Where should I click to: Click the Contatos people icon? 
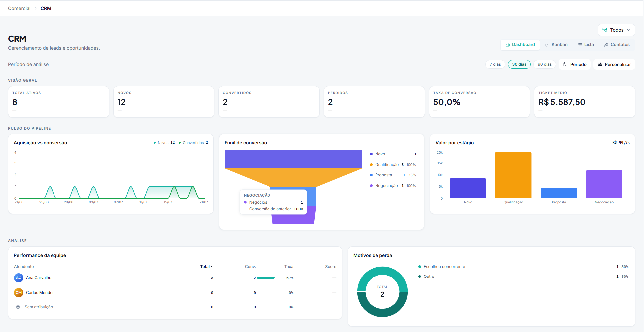click(606, 45)
